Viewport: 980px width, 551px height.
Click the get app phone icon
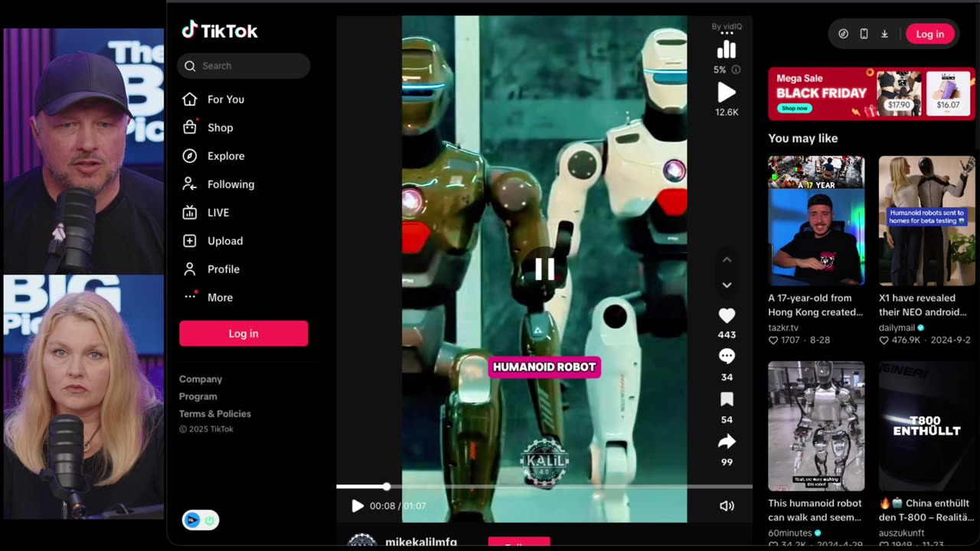coord(864,34)
